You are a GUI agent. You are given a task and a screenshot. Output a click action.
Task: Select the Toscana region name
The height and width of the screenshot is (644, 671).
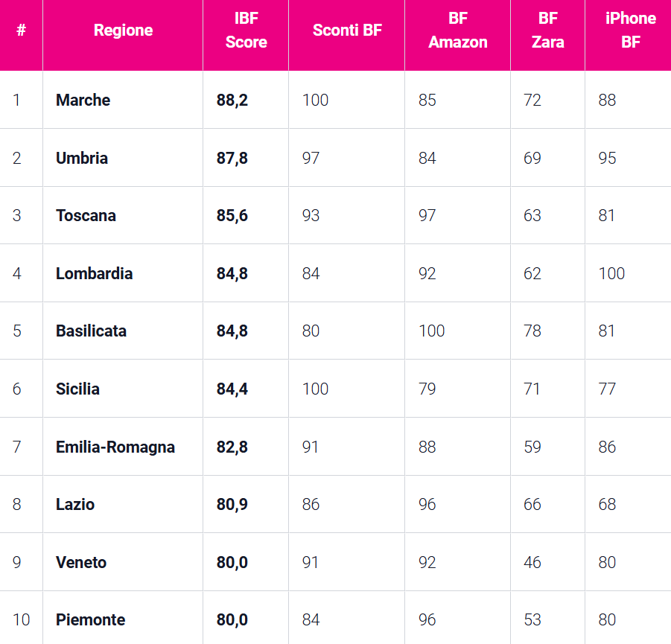coord(86,215)
